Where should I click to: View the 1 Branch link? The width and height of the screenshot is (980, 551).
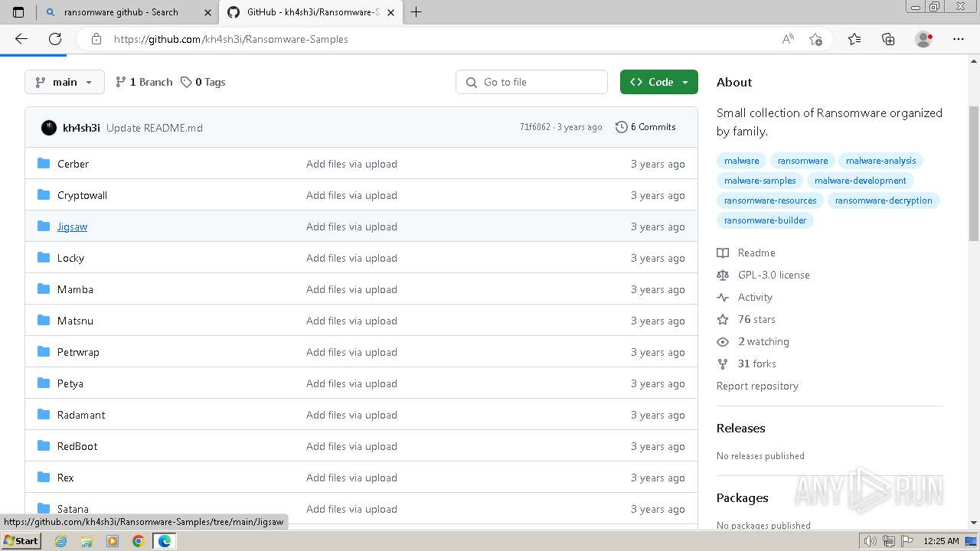(144, 82)
